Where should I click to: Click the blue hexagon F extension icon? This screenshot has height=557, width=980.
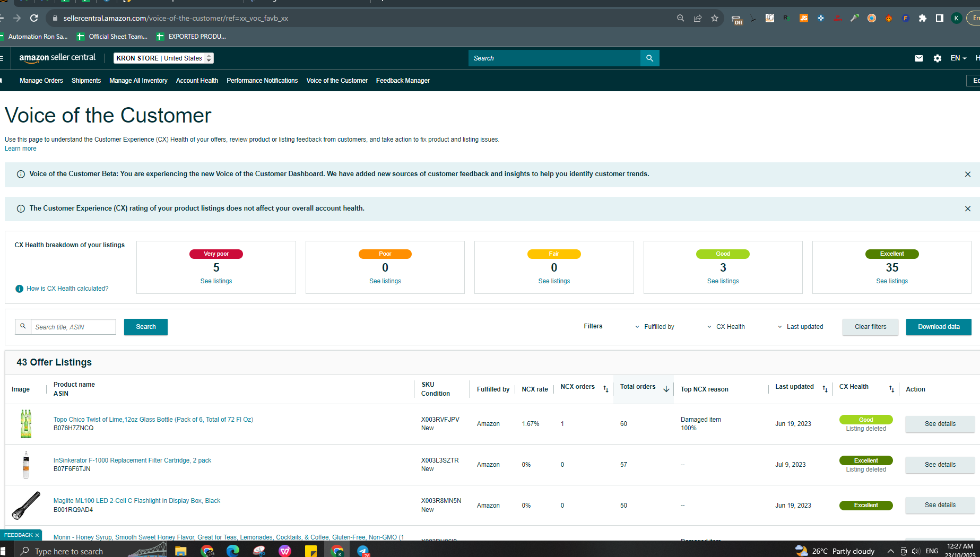tap(906, 18)
